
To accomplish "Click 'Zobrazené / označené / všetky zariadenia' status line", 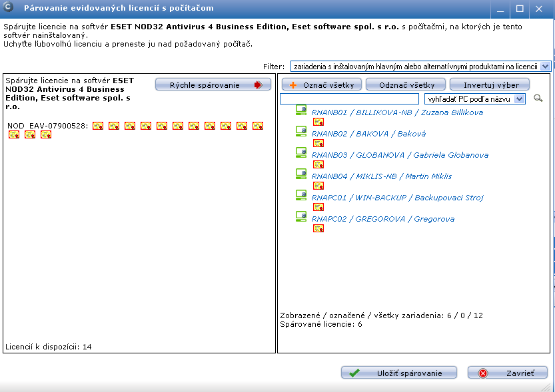I will [382, 315].
